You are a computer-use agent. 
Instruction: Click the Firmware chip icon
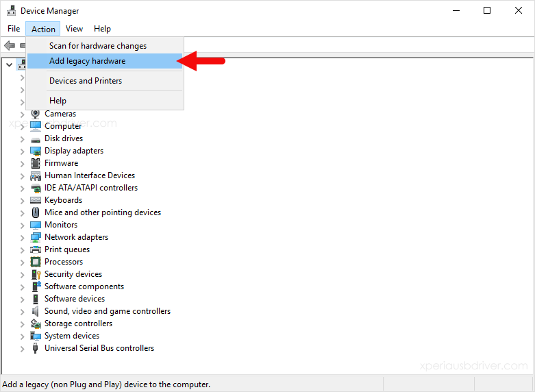pyautogui.click(x=36, y=163)
